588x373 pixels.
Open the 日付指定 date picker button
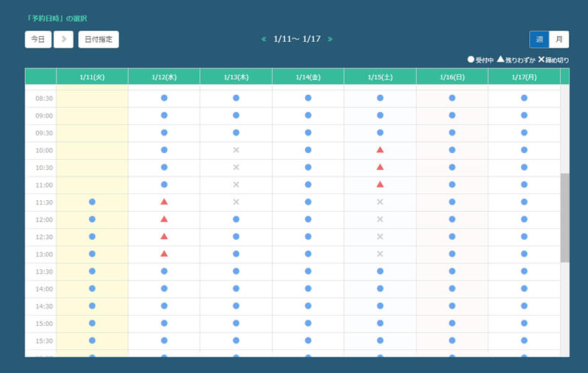98,39
